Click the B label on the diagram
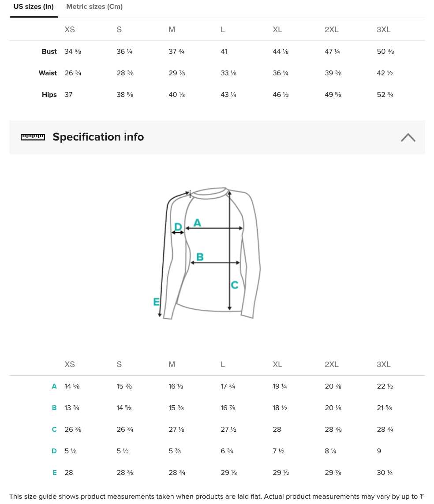This screenshot has height=504, width=434. (200, 257)
